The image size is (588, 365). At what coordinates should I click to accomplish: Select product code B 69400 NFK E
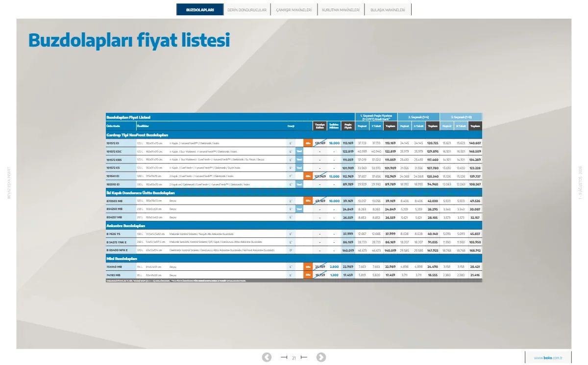point(117,250)
